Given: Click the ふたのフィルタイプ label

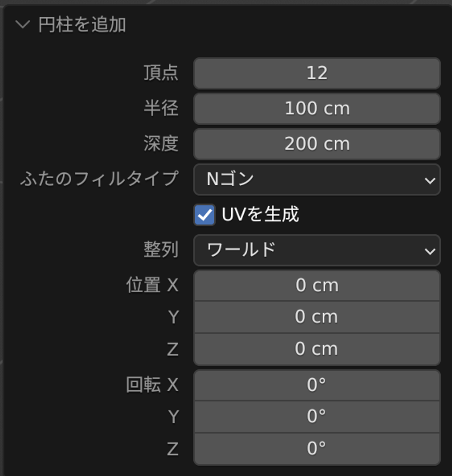Looking at the screenshot, I should (99, 178).
